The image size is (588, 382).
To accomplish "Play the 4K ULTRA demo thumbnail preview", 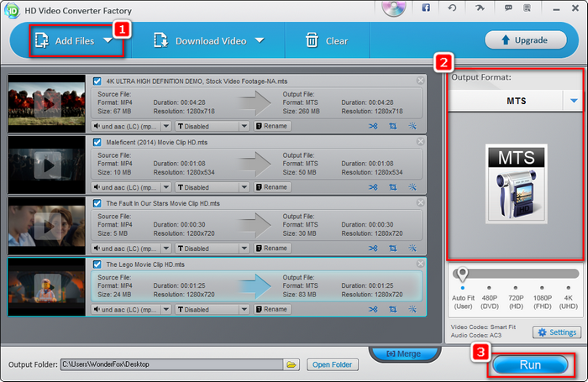I will [x=48, y=104].
